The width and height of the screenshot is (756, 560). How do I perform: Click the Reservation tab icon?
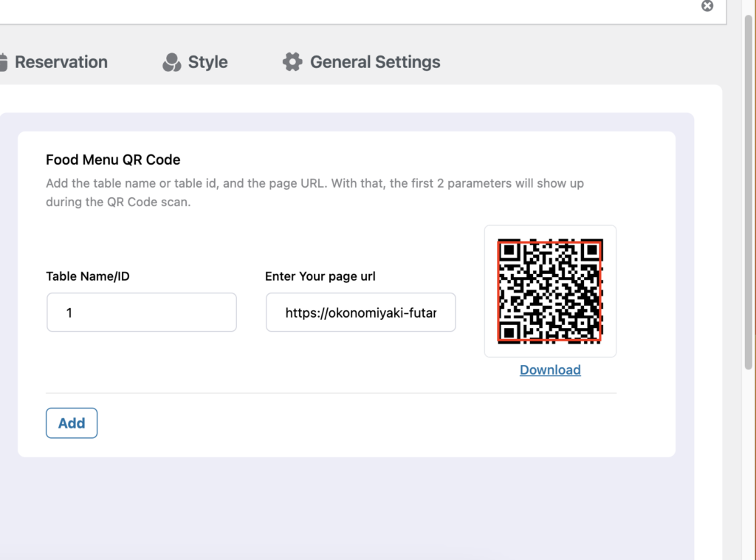pos(4,62)
